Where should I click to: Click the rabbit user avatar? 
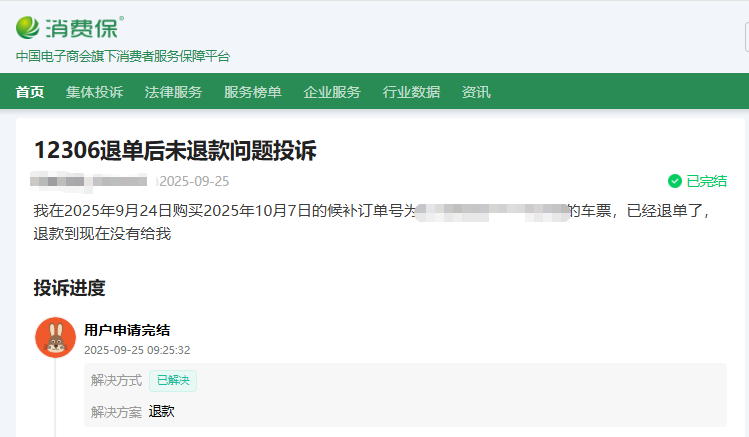(55, 337)
